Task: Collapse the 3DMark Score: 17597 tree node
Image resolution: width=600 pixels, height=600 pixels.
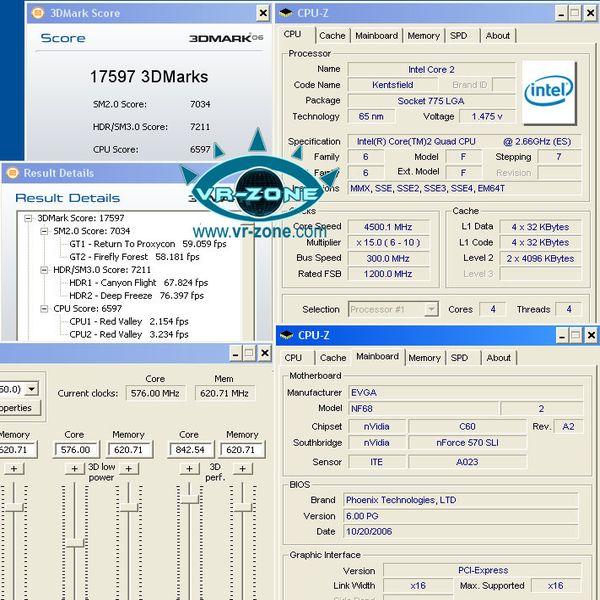Action: pos(28,218)
